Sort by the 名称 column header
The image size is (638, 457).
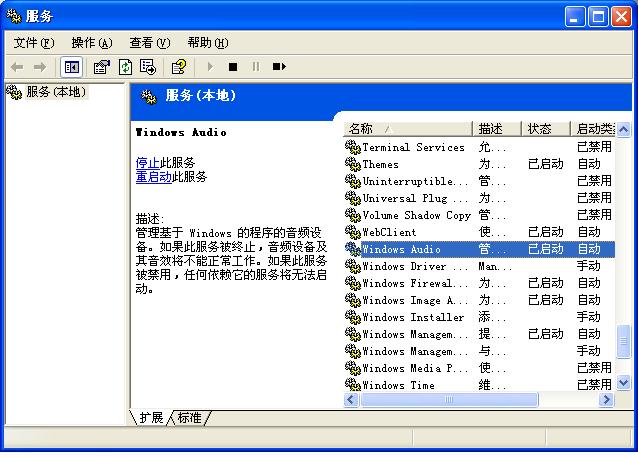[x=407, y=129]
